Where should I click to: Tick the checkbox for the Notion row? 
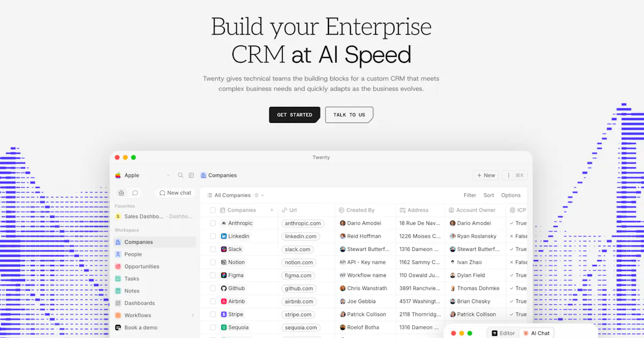[213, 262]
